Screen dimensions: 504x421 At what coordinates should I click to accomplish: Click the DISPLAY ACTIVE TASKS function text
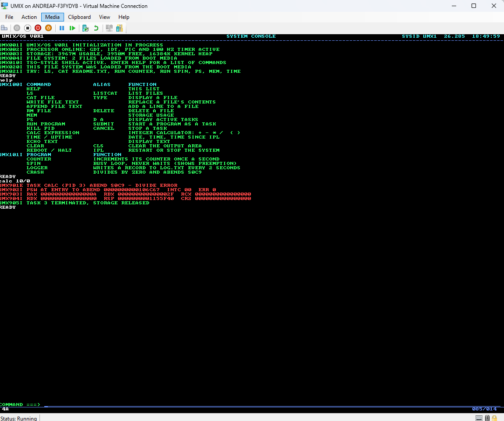(163, 120)
